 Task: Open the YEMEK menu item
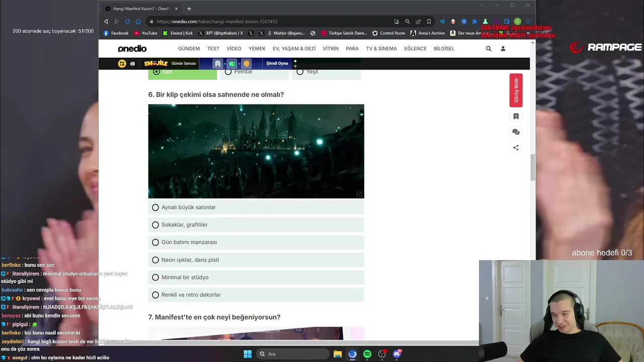[x=257, y=49]
